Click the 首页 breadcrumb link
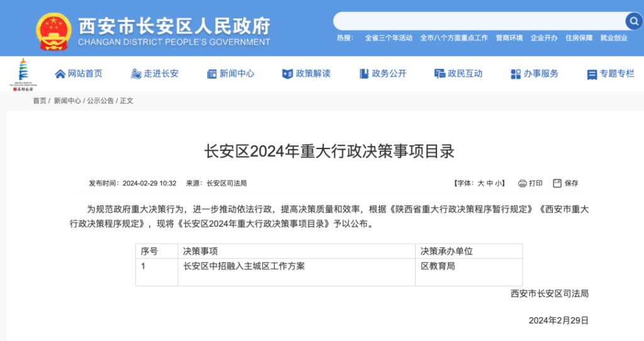 [x=40, y=101]
